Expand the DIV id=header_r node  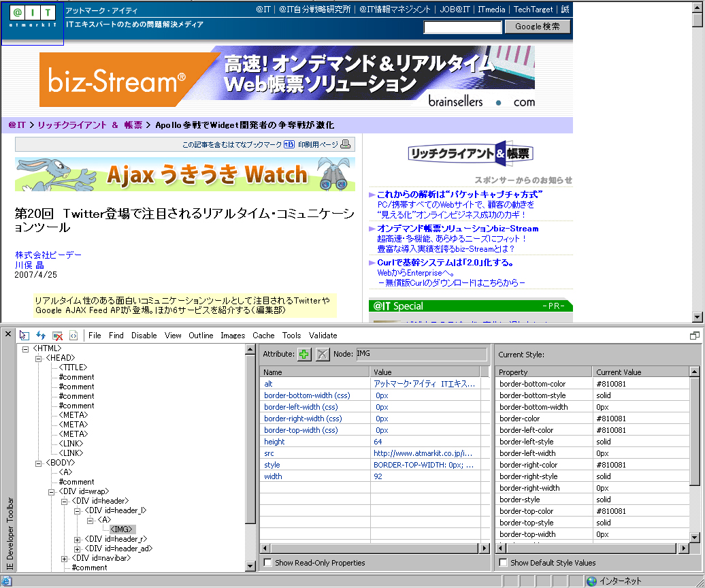coord(78,540)
